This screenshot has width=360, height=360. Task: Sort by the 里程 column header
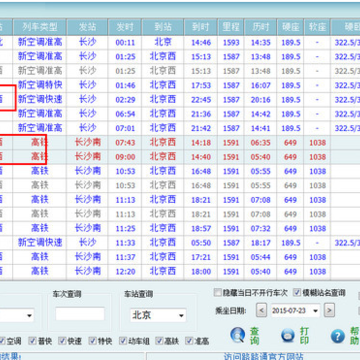point(231,27)
